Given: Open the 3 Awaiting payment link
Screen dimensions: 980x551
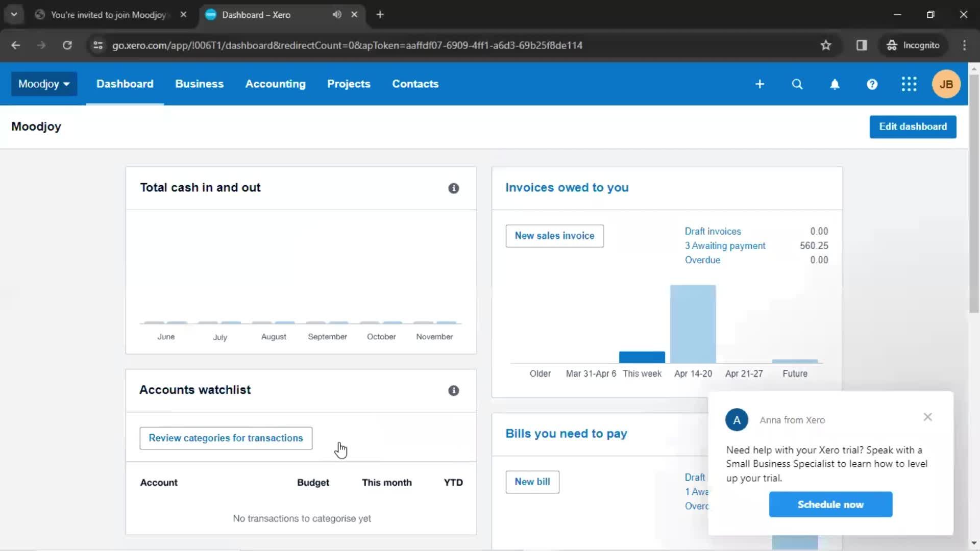Looking at the screenshot, I should (725, 245).
